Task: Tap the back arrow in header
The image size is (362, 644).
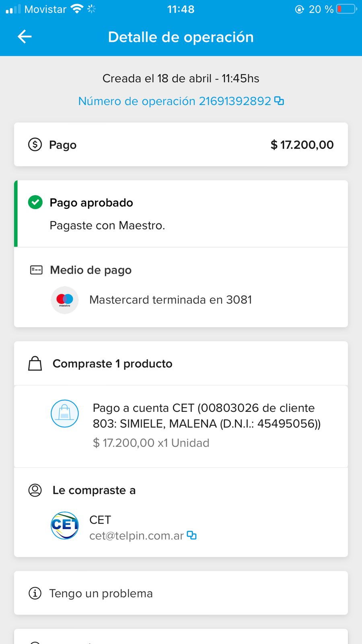Action: tap(25, 37)
